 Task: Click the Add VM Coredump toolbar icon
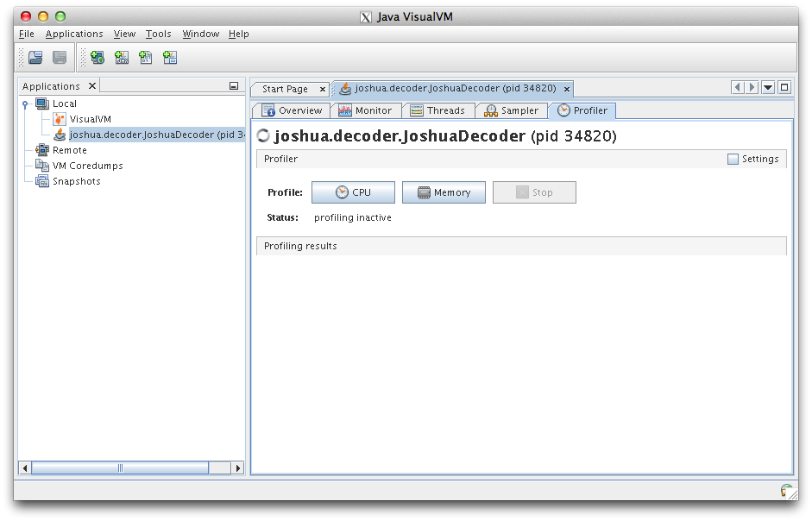click(146, 58)
